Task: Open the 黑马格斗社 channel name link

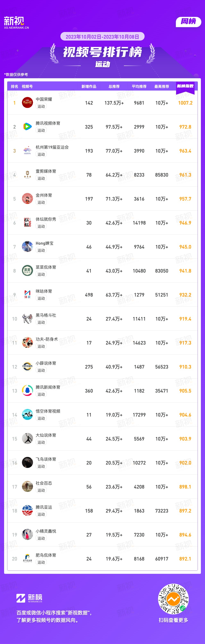Action: [x=46, y=315]
